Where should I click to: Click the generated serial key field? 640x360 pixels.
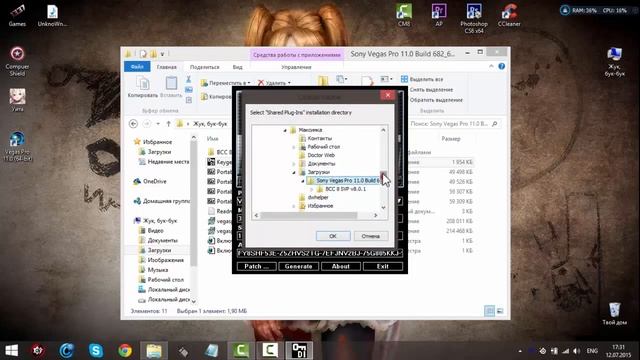(x=320, y=253)
